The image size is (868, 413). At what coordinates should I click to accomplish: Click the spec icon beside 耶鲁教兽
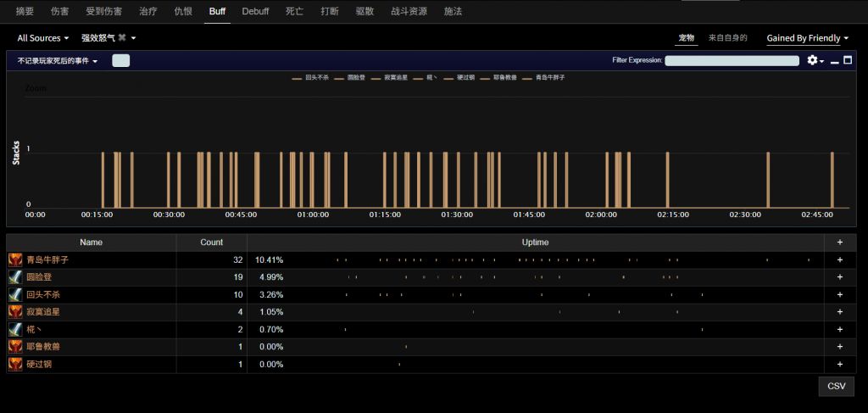[x=15, y=347]
